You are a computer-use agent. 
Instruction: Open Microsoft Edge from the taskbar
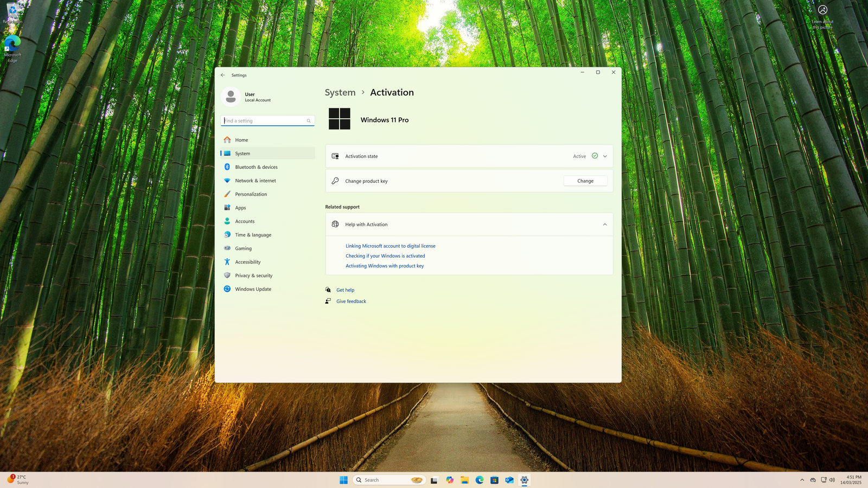click(x=480, y=480)
